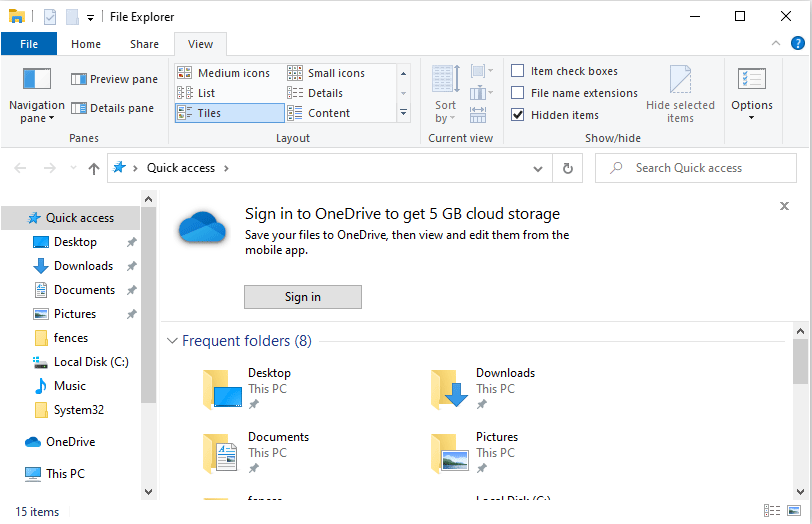Open the Add columns menu

coord(482,93)
